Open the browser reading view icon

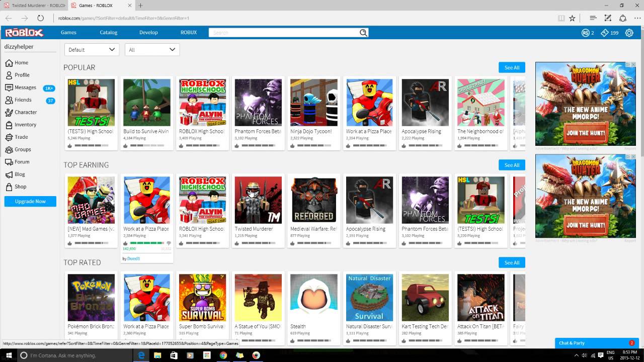561,18
